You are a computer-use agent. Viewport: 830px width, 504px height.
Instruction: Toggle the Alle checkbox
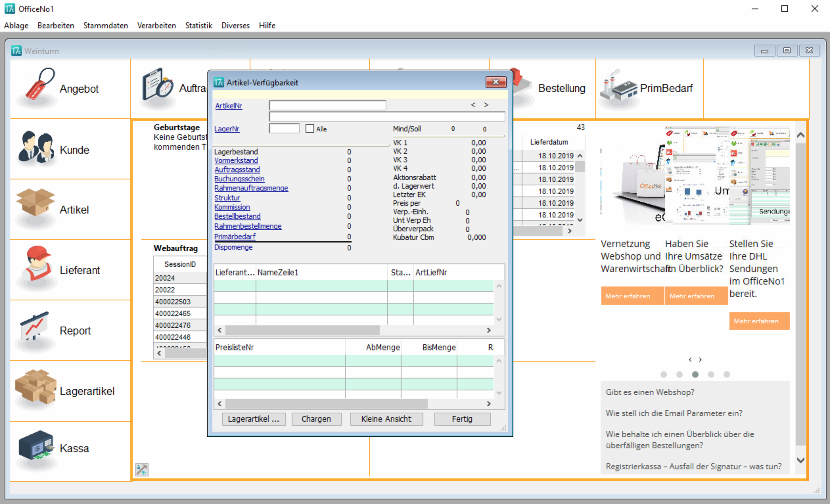pyautogui.click(x=310, y=129)
